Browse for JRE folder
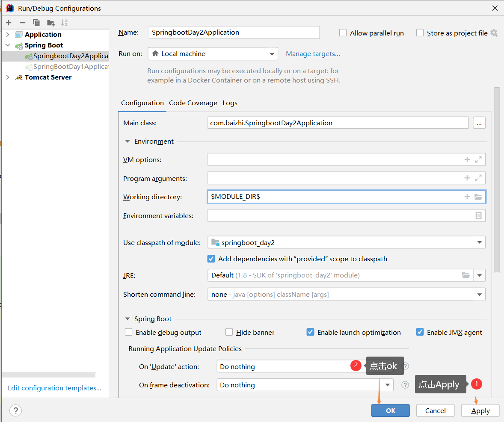 coord(466,275)
